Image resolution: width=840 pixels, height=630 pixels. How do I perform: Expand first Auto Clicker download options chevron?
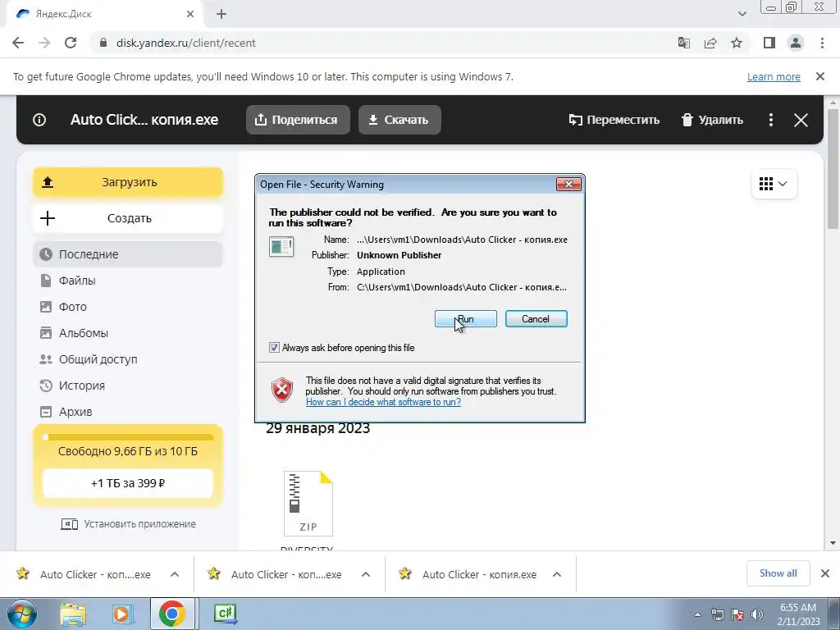175,574
